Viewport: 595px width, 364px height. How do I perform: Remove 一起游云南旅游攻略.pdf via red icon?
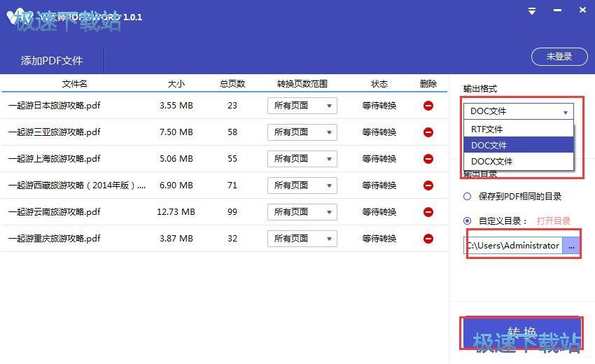428,212
